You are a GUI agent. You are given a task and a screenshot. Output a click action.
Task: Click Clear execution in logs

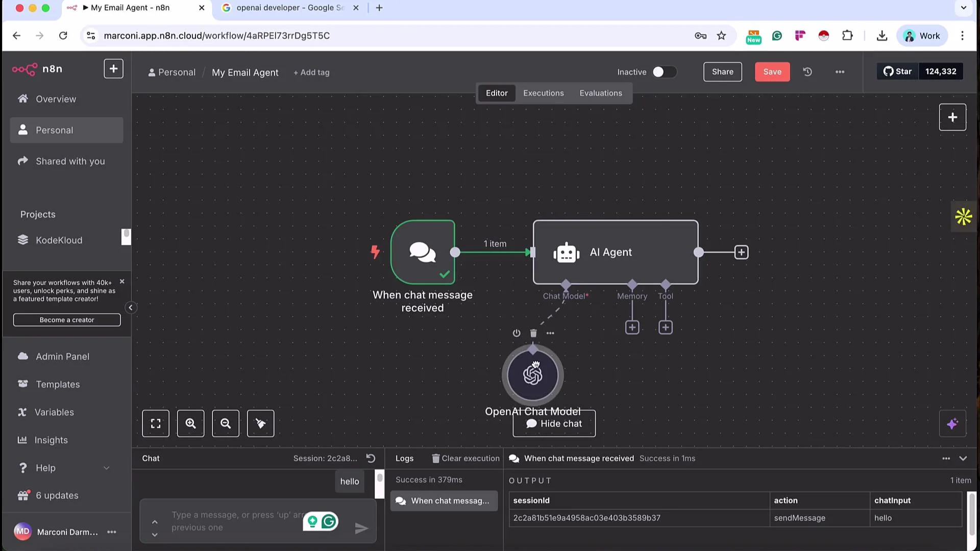[x=465, y=459]
